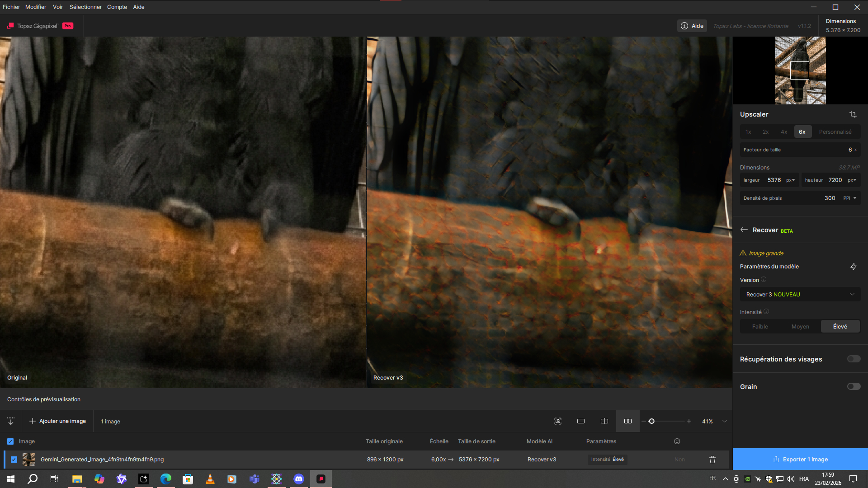Click the lightning bolt icon in Paramètres du modèle
Image resolution: width=868 pixels, height=488 pixels.
point(853,267)
